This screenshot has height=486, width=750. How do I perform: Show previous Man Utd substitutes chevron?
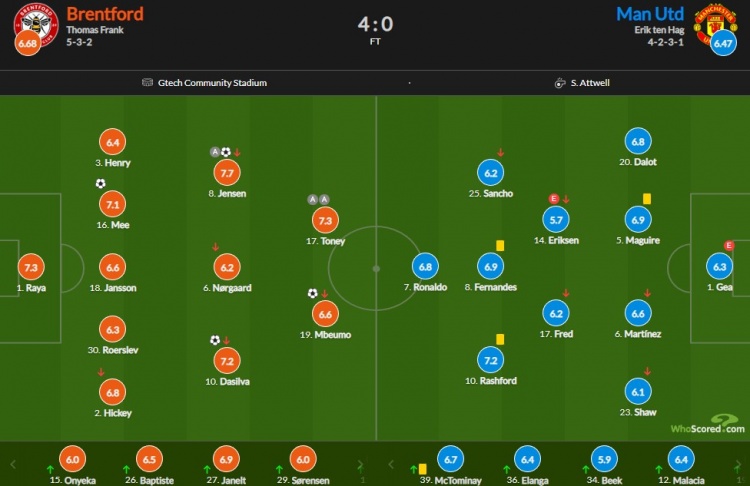coord(391,464)
